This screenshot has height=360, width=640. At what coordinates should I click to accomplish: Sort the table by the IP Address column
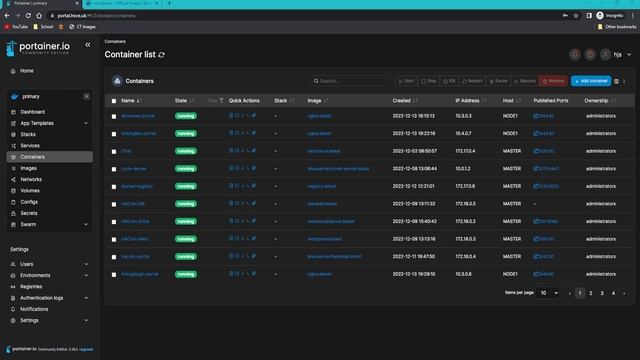(x=471, y=100)
